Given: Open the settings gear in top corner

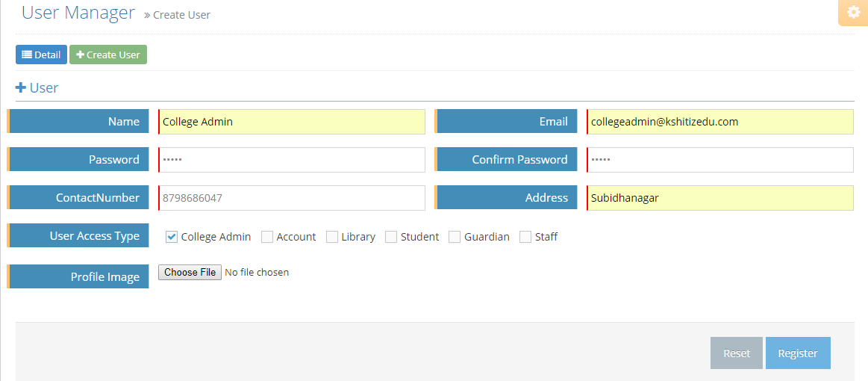Looking at the screenshot, I should click(854, 13).
